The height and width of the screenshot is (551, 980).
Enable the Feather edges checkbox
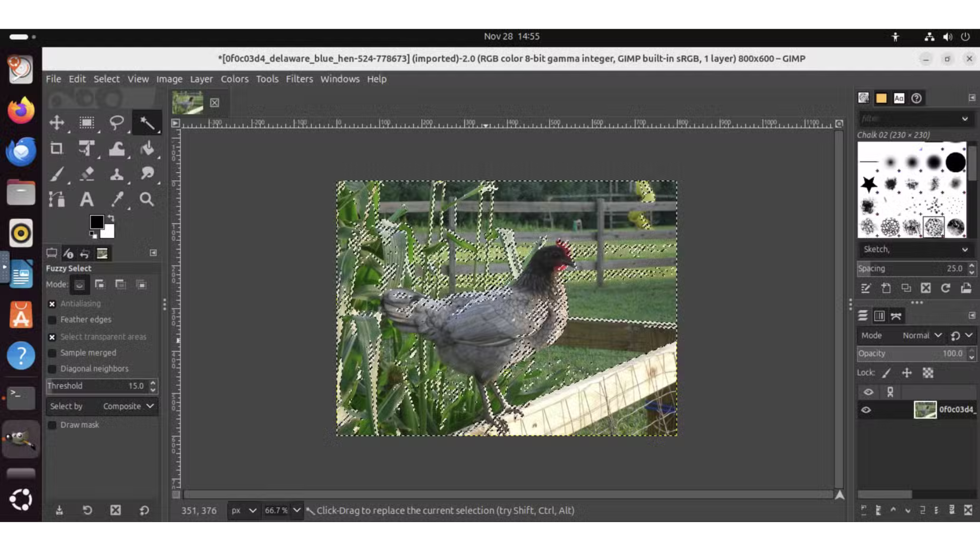[52, 320]
